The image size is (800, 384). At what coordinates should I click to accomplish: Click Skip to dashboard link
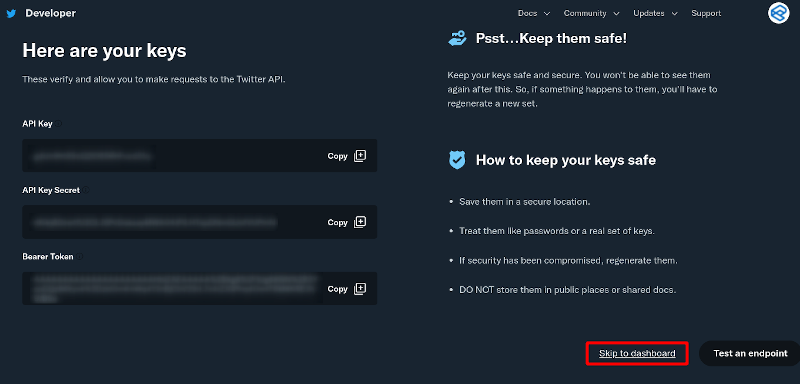click(637, 353)
